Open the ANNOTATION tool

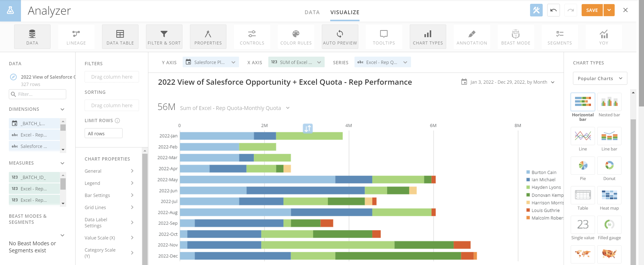coord(472,37)
